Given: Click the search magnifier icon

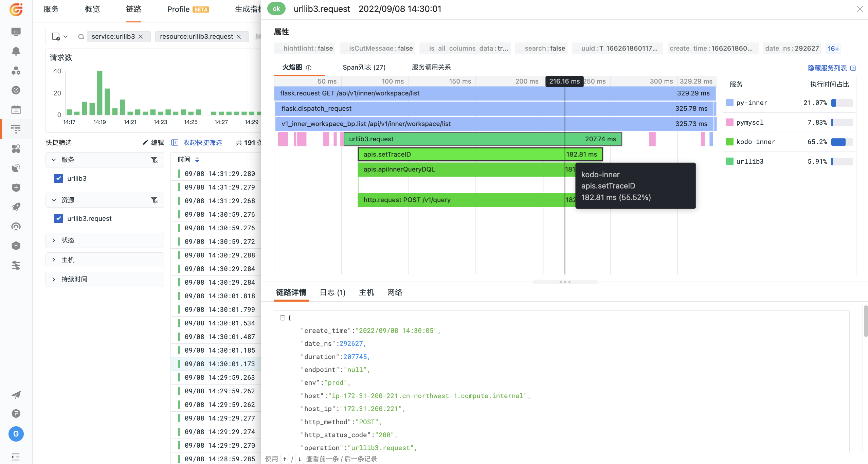Looking at the screenshot, I should point(81,37).
